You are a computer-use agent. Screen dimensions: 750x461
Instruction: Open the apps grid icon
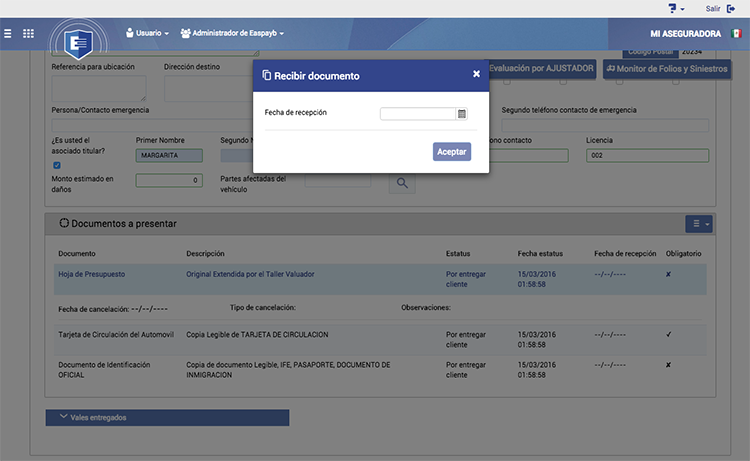[x=28, y=33]
